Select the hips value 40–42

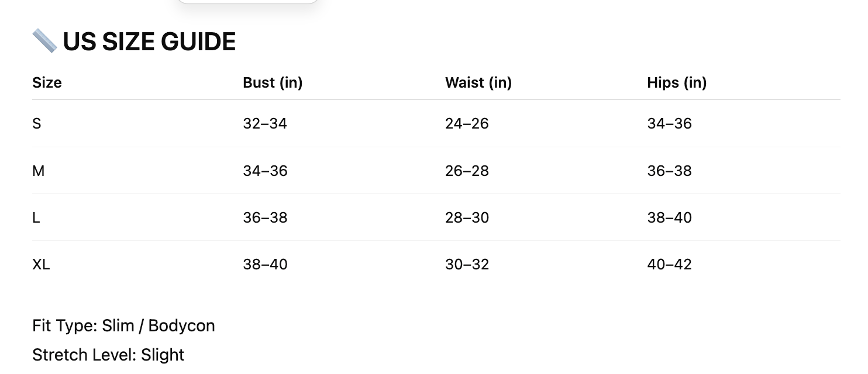669,265
